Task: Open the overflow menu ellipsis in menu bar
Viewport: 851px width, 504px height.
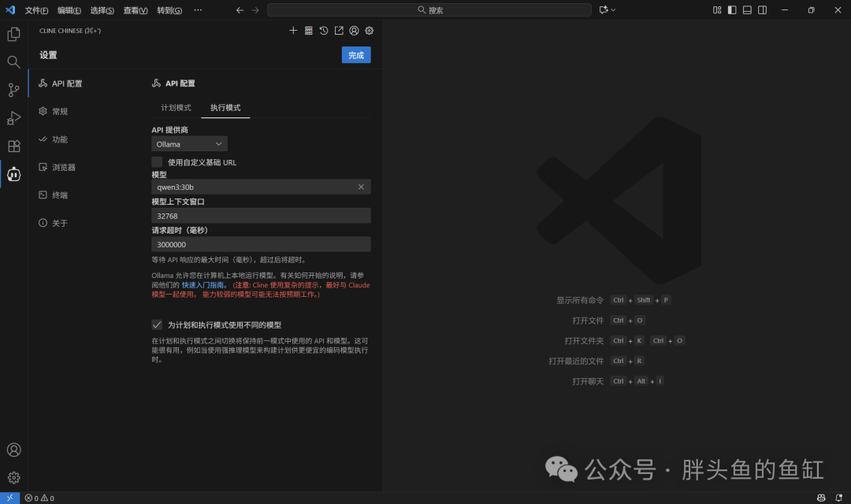Action: (x=198, y=9)
